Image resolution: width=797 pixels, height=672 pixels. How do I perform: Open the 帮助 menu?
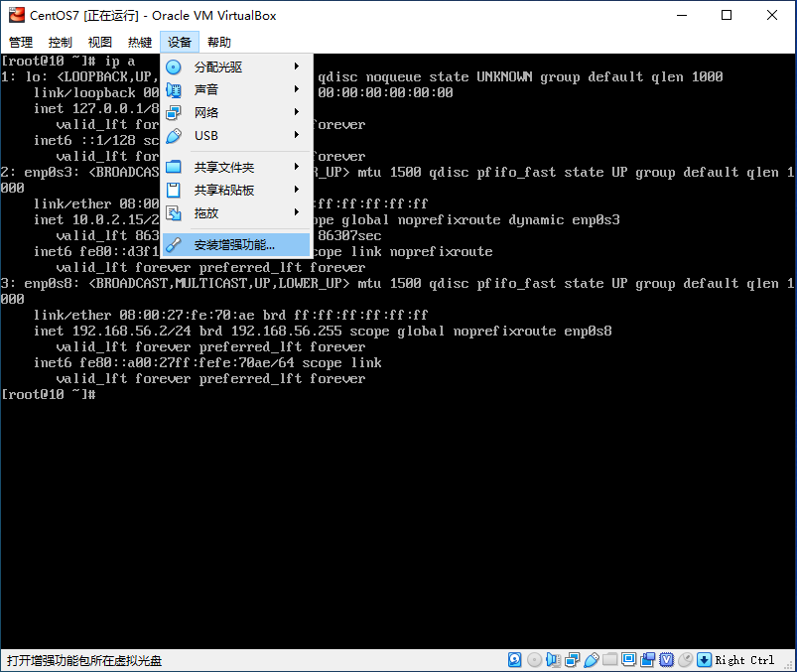[x=219, y=43]
